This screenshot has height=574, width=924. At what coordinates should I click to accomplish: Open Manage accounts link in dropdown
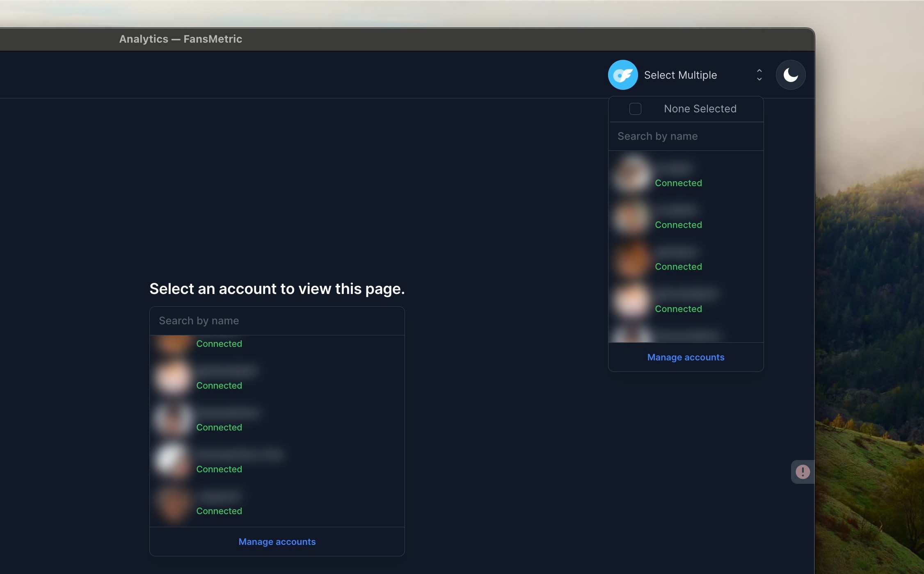pos(686,357)
